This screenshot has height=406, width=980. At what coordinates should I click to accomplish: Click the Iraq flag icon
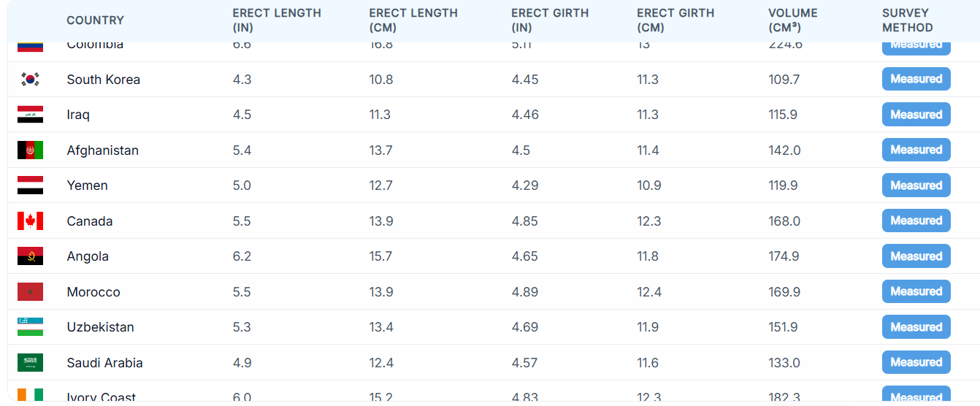point(30,115)
